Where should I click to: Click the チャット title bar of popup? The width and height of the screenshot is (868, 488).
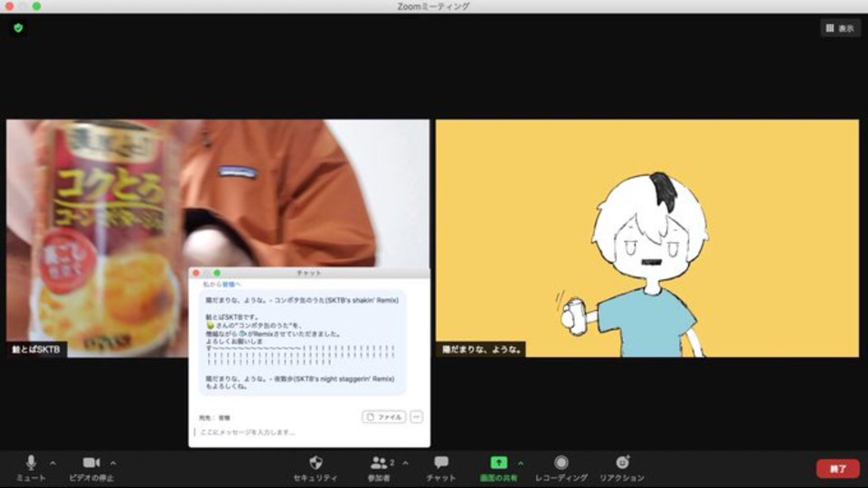pyautogui.click(x=309, y=273)
